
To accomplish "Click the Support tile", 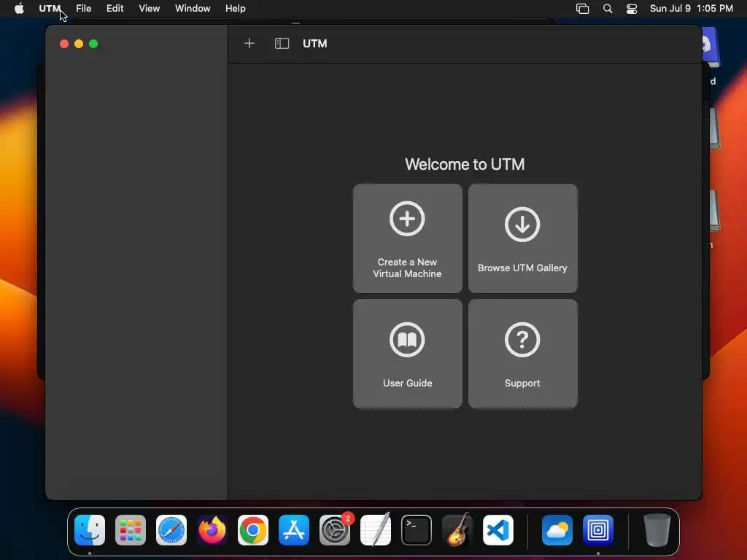I will click(x=522, y=354).
